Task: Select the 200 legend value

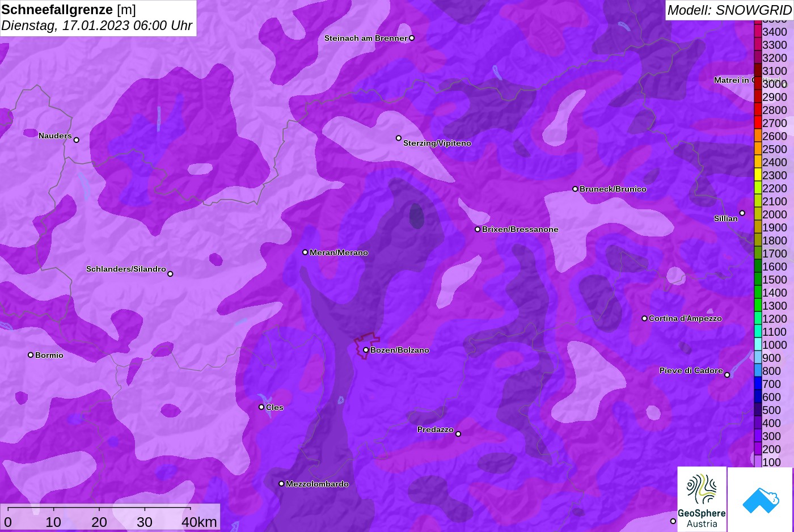Action: pyautogui.click(x=772, y=449)
